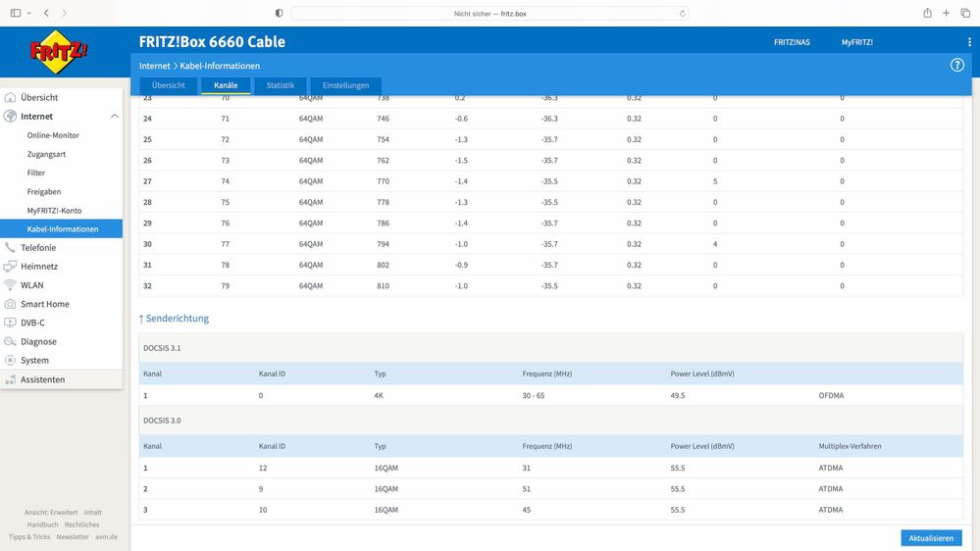Expand the Heimnetz menu item
980x551 pixels.
(x=39, y=266)
